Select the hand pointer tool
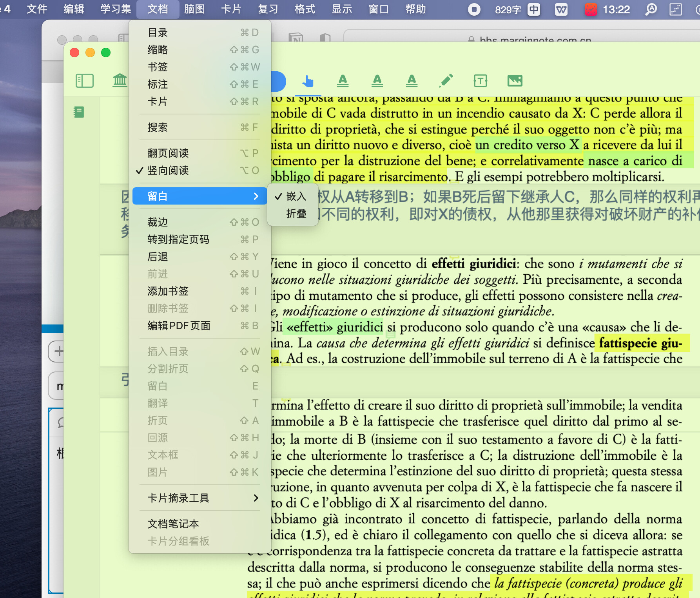The height and width of the screenshot is (598, 700). tap(308, 81)
